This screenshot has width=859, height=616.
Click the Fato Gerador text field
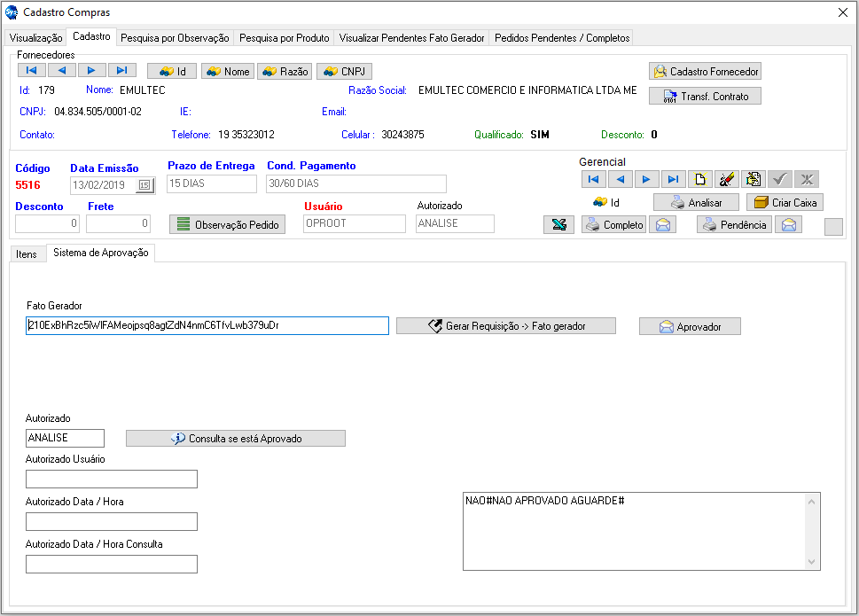coord(207,325)
